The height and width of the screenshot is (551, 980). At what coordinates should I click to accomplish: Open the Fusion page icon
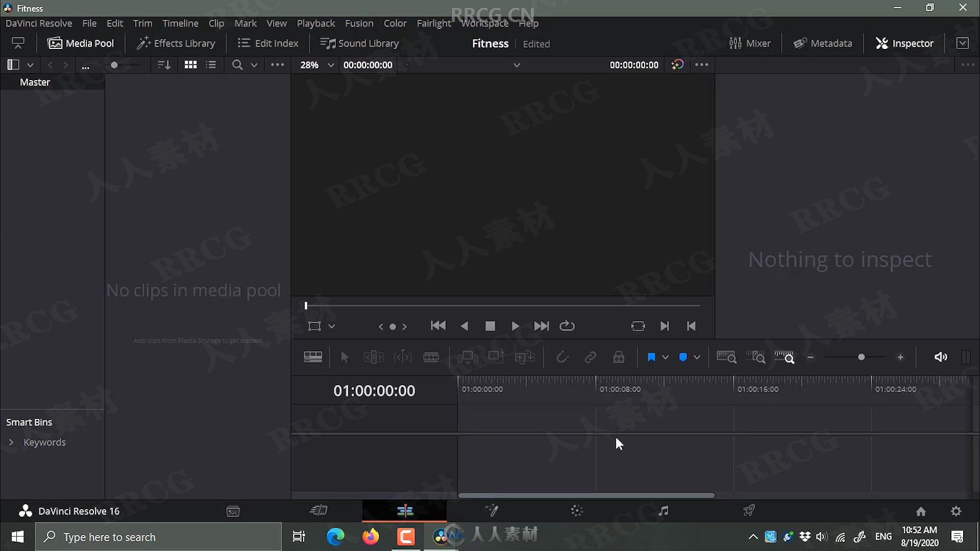coord(492,511)
